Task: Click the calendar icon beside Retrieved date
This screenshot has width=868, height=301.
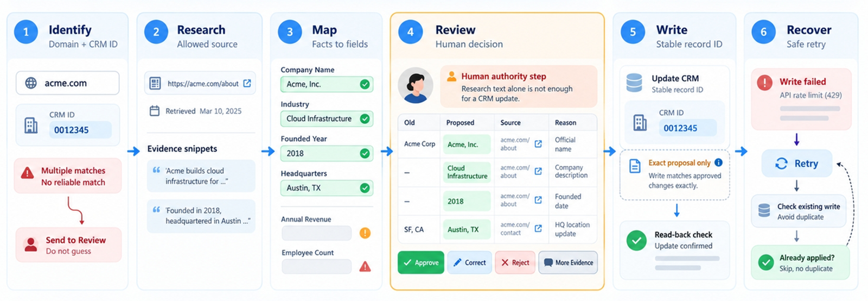Action: [155, 111]
